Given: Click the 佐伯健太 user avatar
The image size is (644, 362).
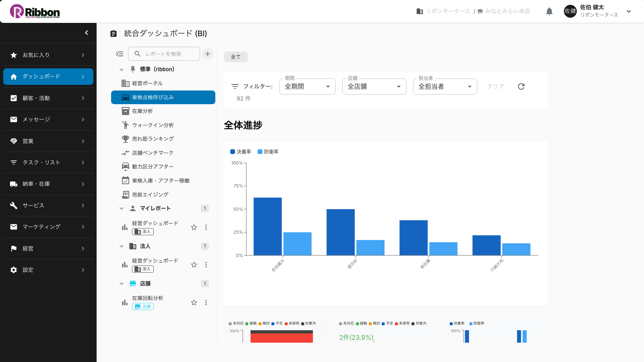Looking at the screenshot, I should tap(570, 11).
